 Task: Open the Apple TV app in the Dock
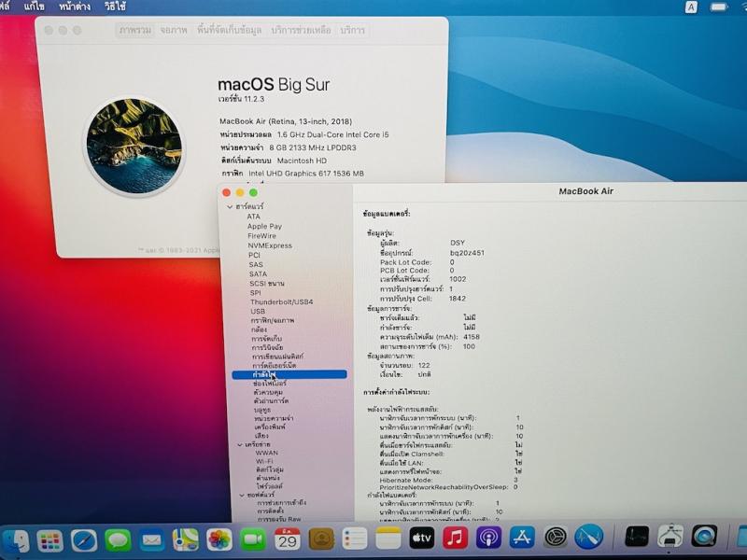coord(422,539)
